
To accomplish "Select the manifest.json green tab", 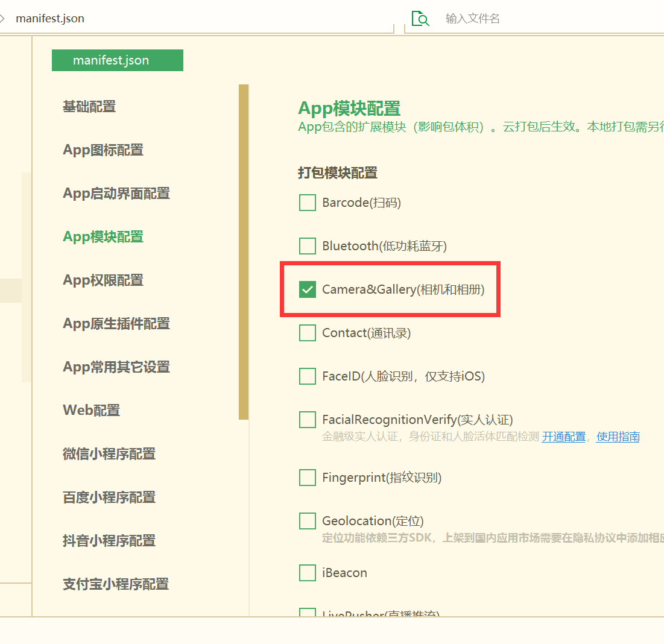I will 118,60.
